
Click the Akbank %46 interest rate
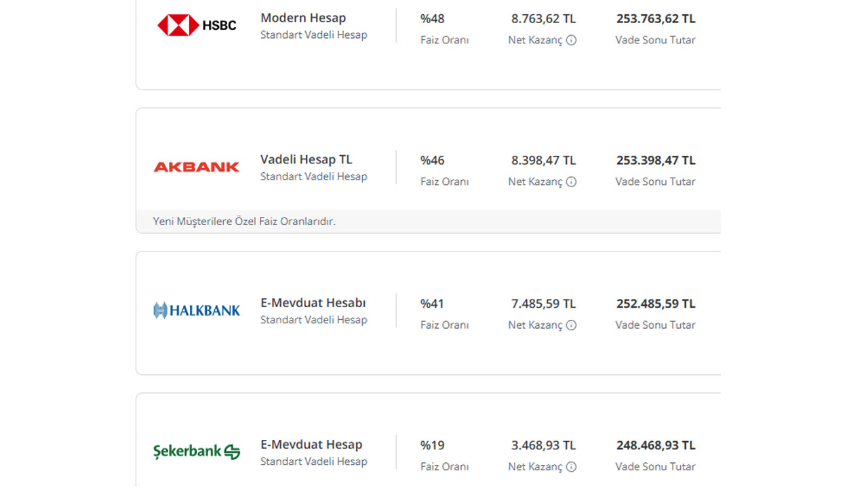[x=433, y=161]
